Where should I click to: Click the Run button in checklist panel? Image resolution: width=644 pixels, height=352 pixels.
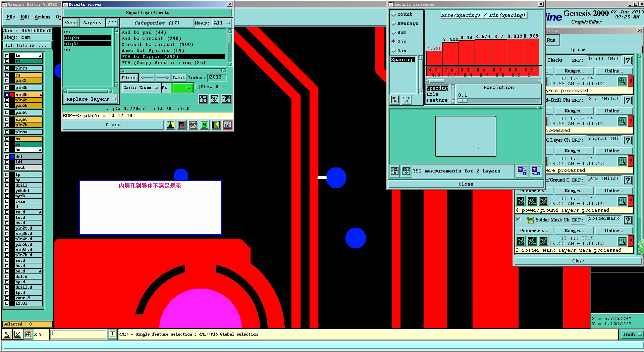point(551,40)
